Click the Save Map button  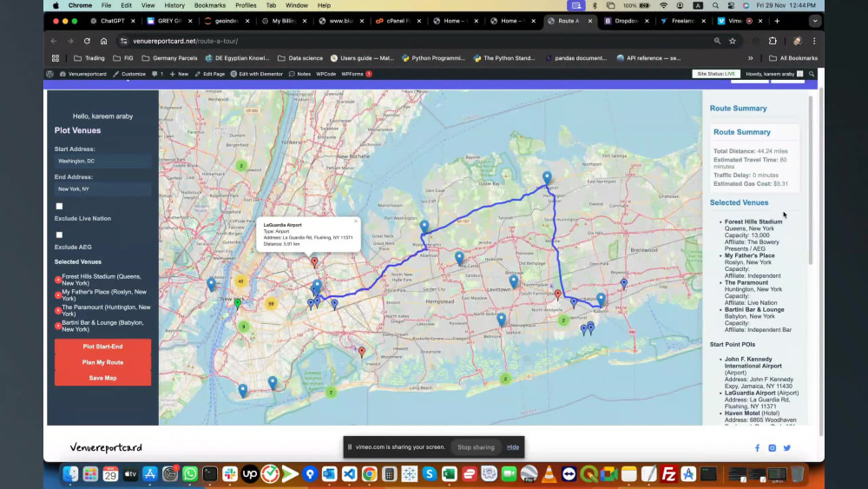[x=103, y=378]
